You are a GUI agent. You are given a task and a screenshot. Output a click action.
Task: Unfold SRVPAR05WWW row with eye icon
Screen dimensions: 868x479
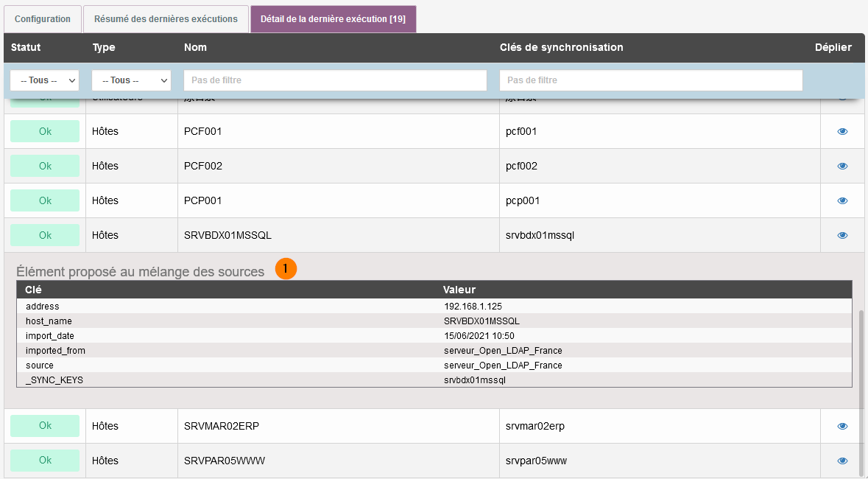click(842, 461)
